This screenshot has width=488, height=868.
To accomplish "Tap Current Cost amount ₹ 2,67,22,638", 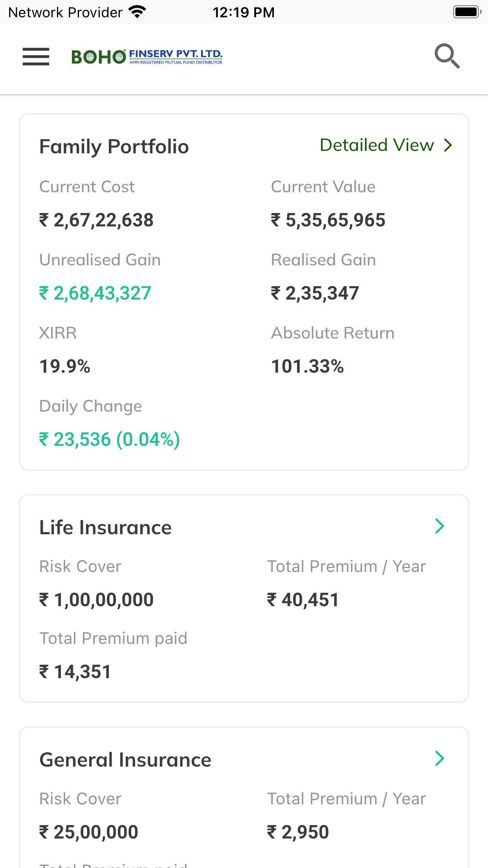I will point(96,220).
